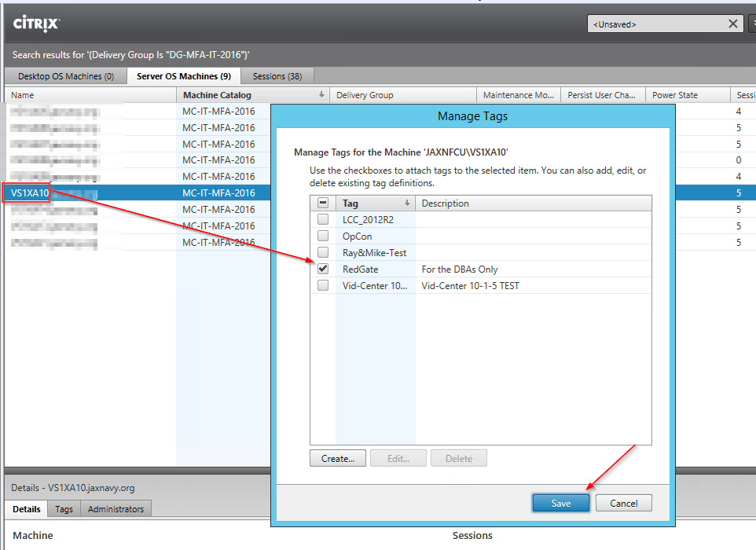Sort by the Name column header
The image size is (756, 550).
[x=90, y=95]
